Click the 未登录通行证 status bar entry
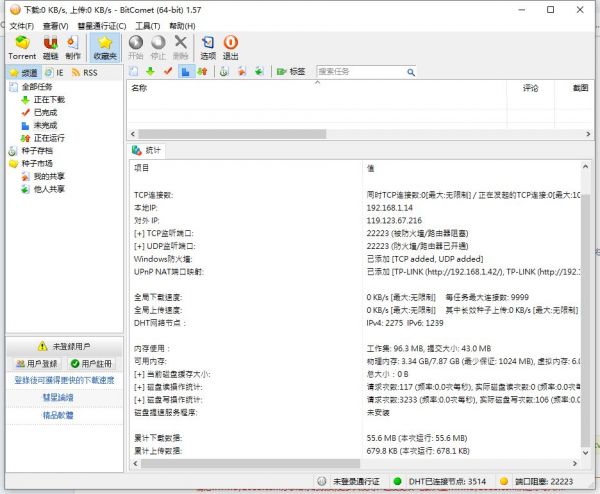This screenshot has width=600, height=494. pos(349,481)
